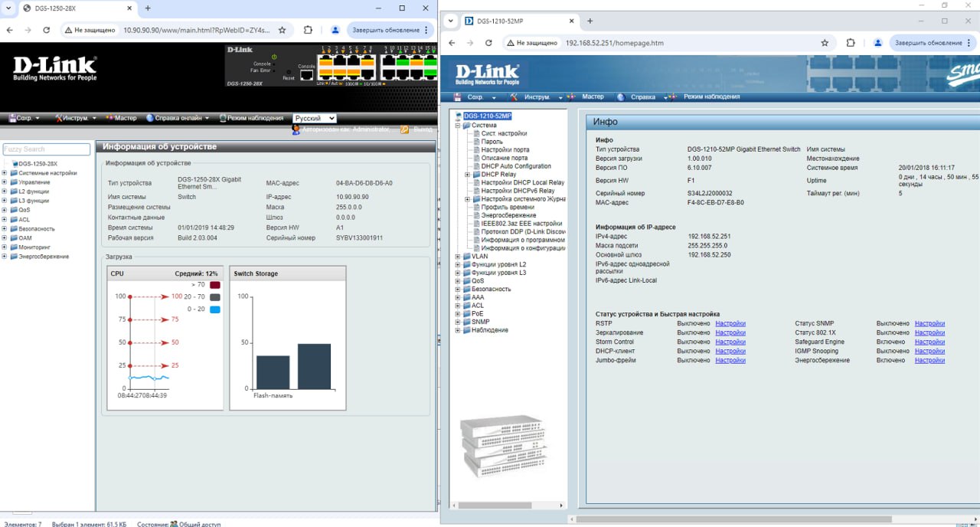Click the Выход logout icon in DGS-1250-28X
Viewport: 980px width, 527px height.
pyautogui.click(x=405, y=129)
